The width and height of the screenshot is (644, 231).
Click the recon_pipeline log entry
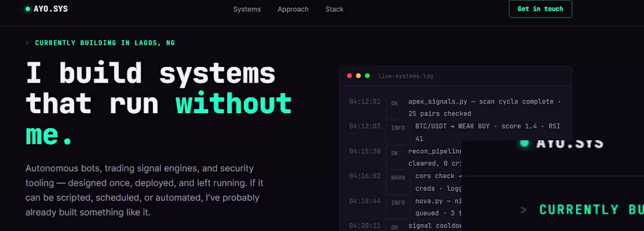pos(435,157)
